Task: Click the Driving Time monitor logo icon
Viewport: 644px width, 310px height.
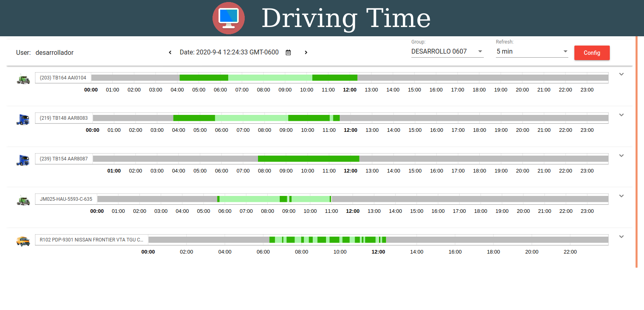Action: tap(229, 18)
